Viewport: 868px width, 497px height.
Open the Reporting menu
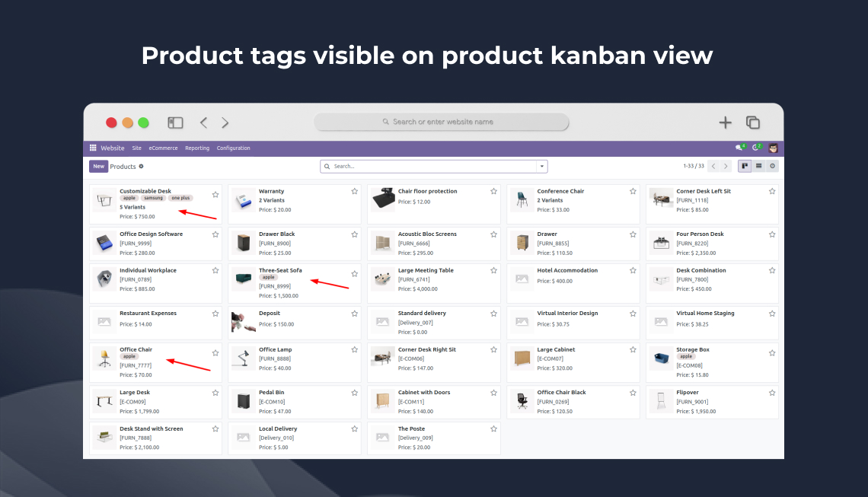[x=197, y=148]
